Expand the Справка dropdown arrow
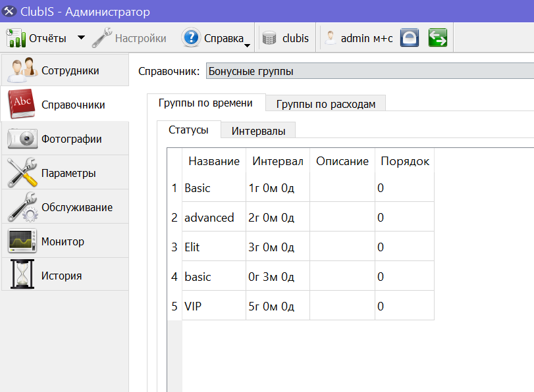The image size is (534, 392). click(x=248, y=45)
